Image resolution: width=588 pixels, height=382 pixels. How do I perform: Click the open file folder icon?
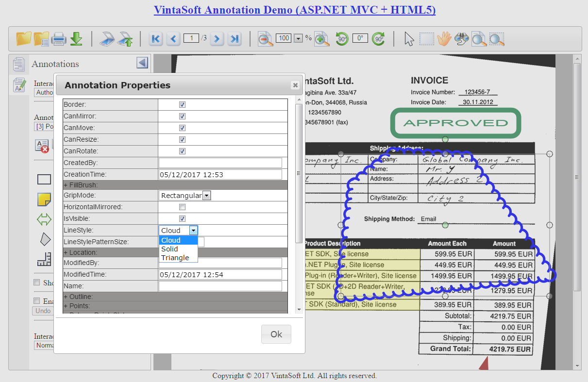click(23, 39)
